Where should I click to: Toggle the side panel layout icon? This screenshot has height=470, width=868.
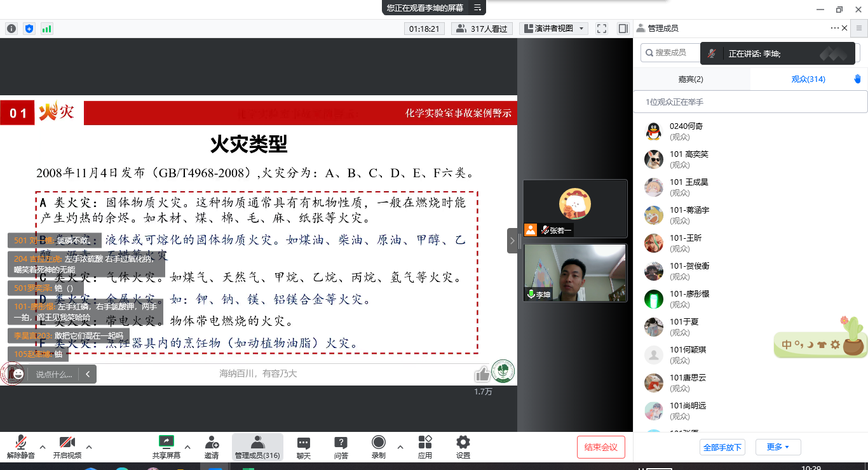[x=623, y=29]
